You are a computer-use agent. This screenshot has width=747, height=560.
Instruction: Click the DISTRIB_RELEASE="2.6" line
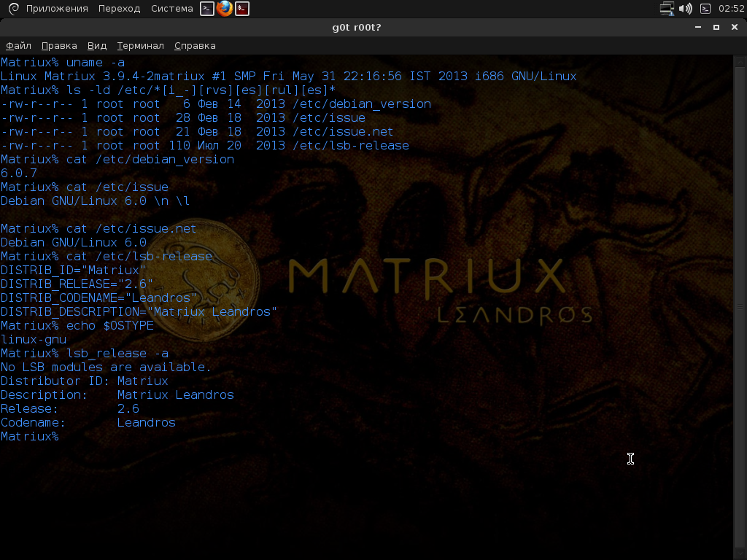77,284
